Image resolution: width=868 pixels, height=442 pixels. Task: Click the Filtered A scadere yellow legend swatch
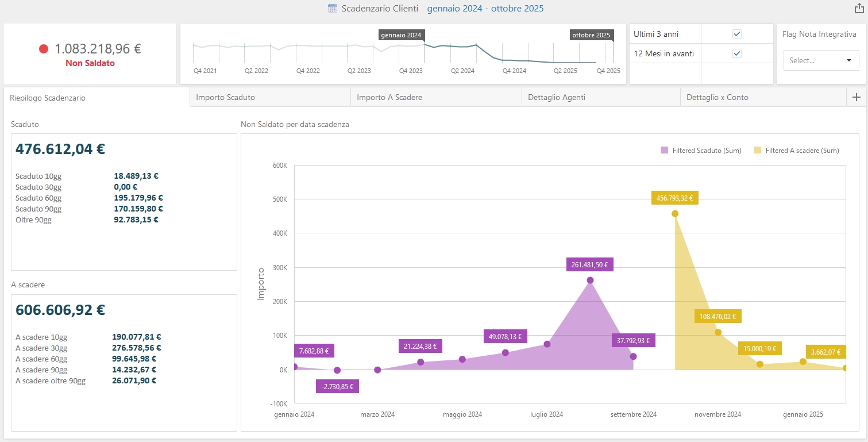tap(758, 151)
